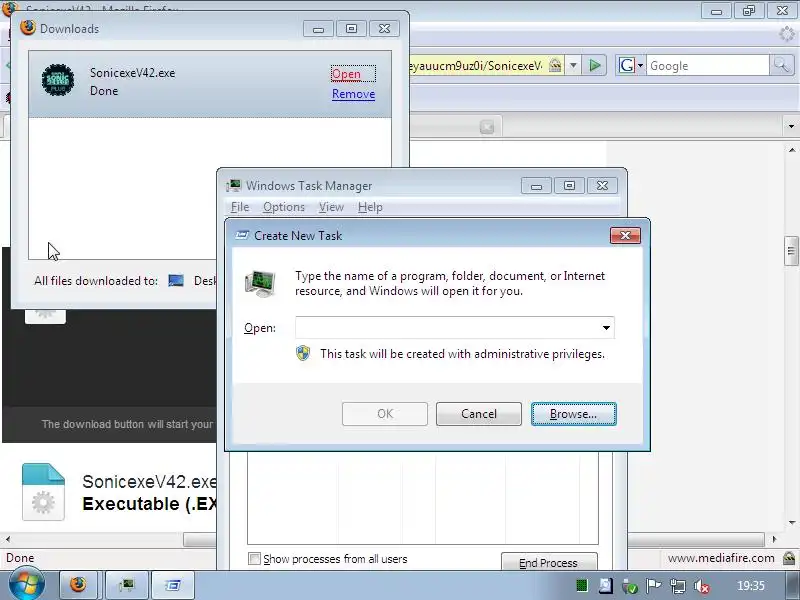Click the secure-site lock icon in address bar
Image resolution: width=800 pixels, height=600 pixels.
(555, 65)
